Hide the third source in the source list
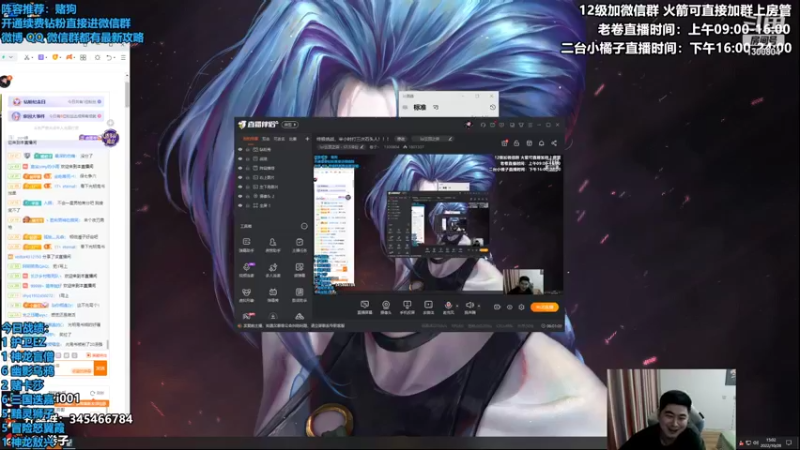800x450 pixels. (240, 168)
